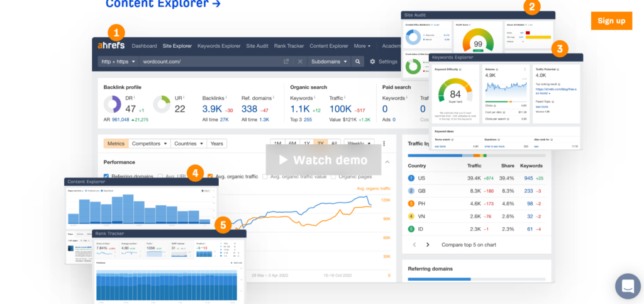This screenshot has height=304, width=644.
Task: Open the 3.9K Backlinks value
Action: (212, 109)
